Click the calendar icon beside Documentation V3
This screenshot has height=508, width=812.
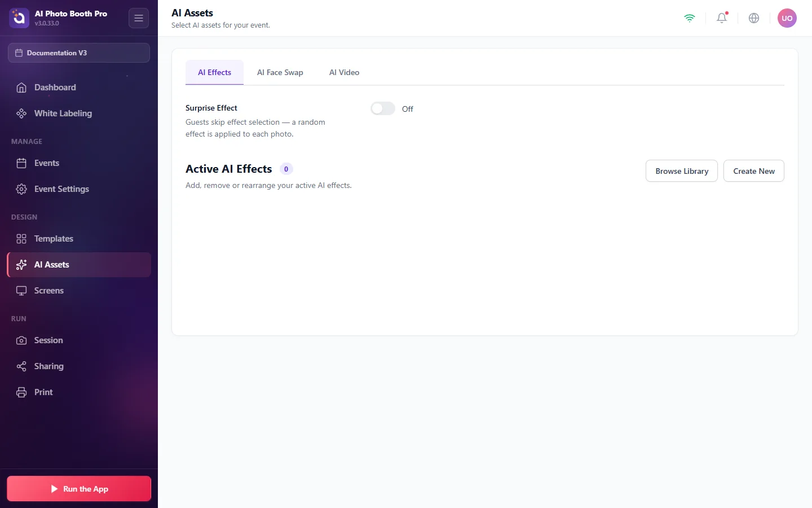(19, 53)
